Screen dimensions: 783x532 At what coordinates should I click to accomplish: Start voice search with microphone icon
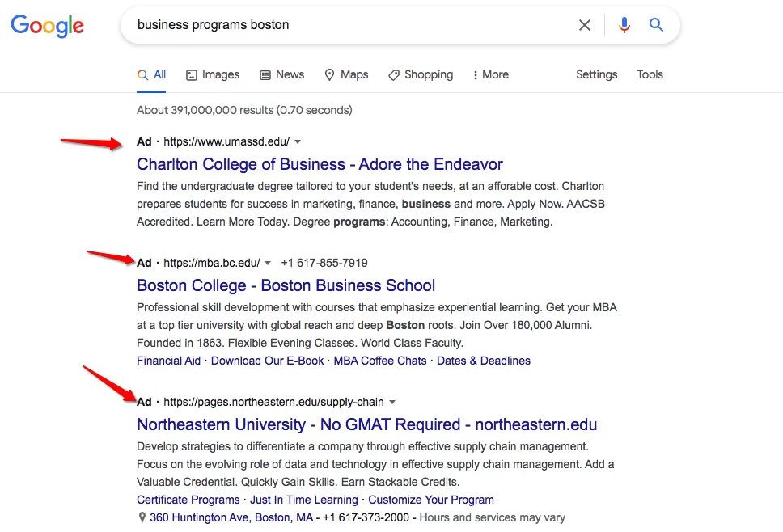click(624, 25)
